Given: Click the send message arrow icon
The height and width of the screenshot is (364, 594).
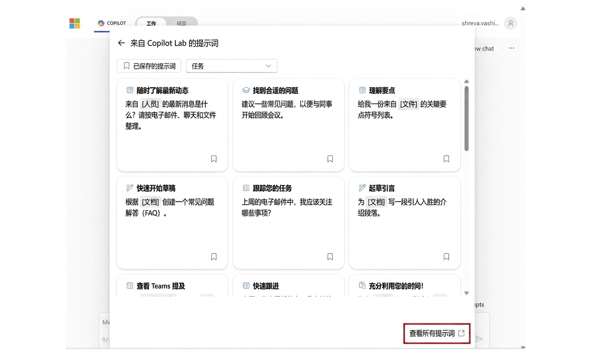Looking at the screenshot, I should (x=479, y=339).
